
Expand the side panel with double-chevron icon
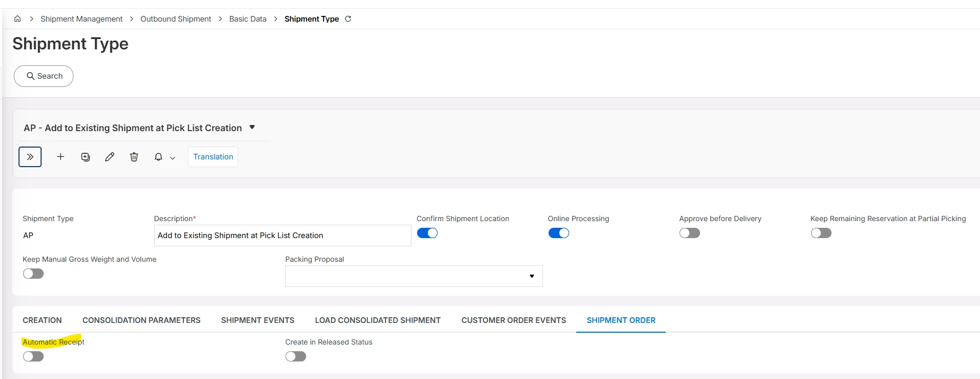coord(30,157)
